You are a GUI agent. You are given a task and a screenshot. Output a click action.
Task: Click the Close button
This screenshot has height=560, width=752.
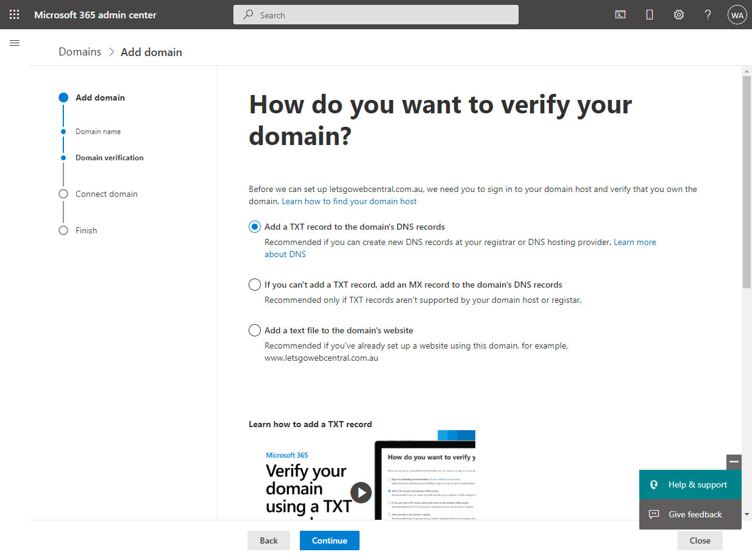coord(700,541)
